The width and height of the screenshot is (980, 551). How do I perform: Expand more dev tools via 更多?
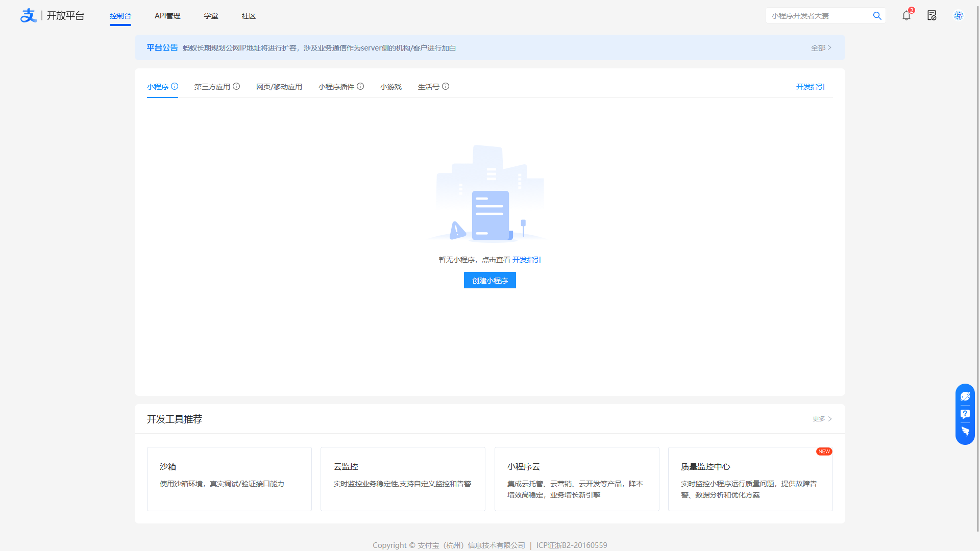pyautogui.click(x=822, y=419)
